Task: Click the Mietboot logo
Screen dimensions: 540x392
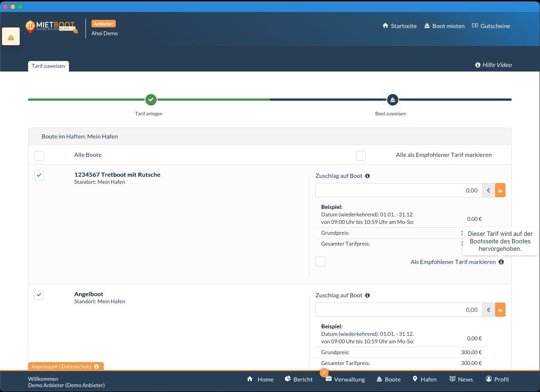Action: pos(51,27)
